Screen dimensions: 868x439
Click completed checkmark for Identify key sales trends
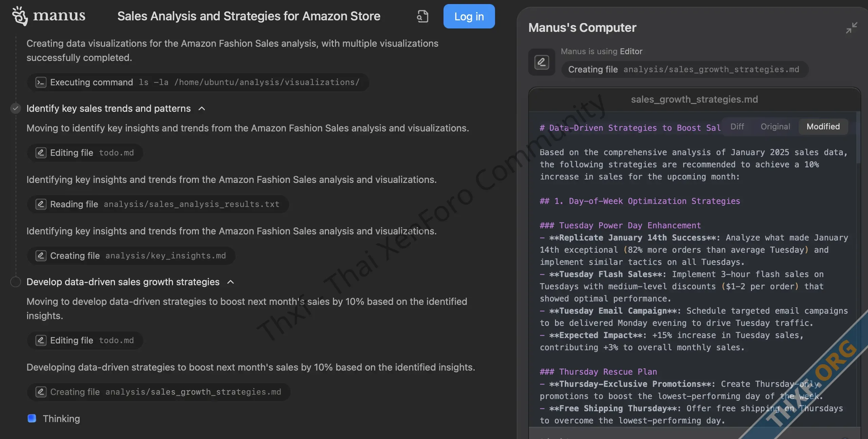pos(16,108)
